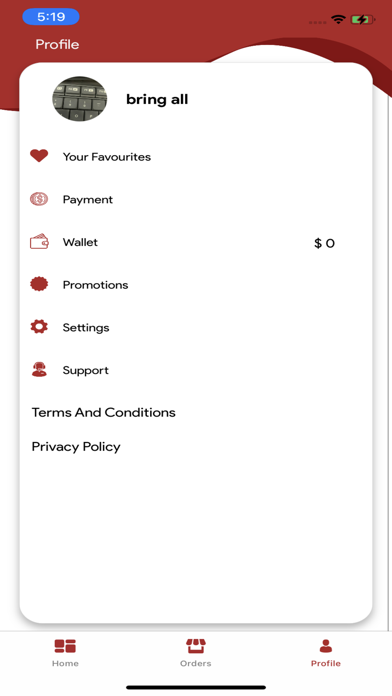Screen dimensions: 392x696
Task: Open Terms And Conditions link
Action: [x=103, y=412]
